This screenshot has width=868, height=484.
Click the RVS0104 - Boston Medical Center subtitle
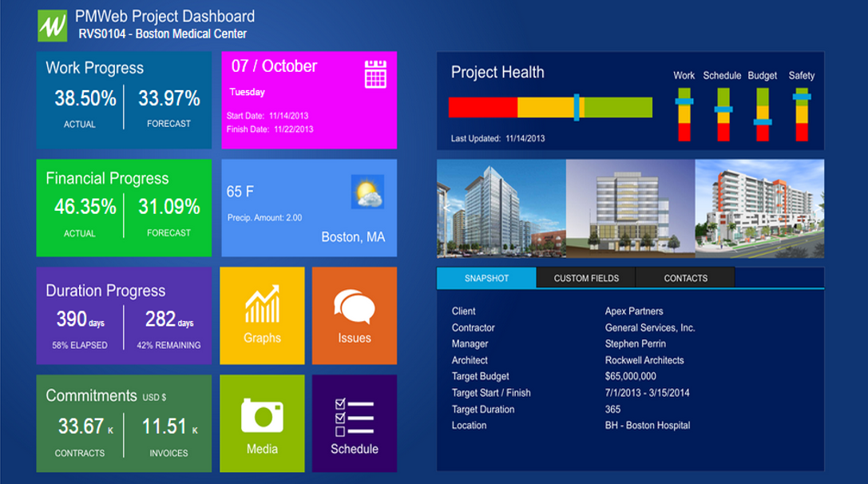click(x=162, y=34)
